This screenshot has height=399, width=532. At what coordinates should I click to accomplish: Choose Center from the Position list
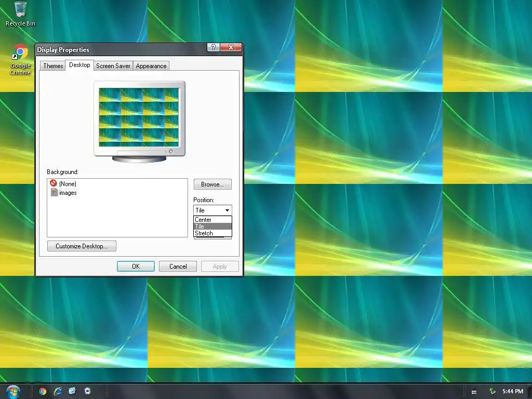coord(212,220)
